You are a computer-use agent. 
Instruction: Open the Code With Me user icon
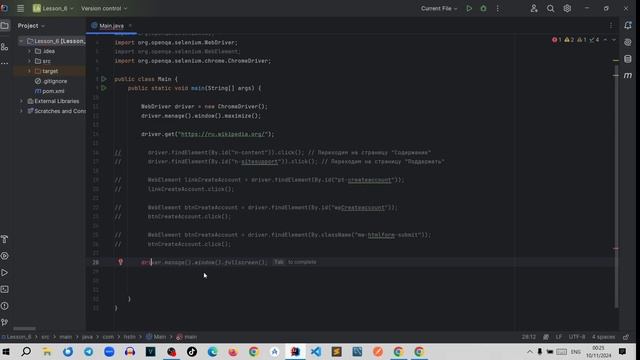click(x=534, y=8)
